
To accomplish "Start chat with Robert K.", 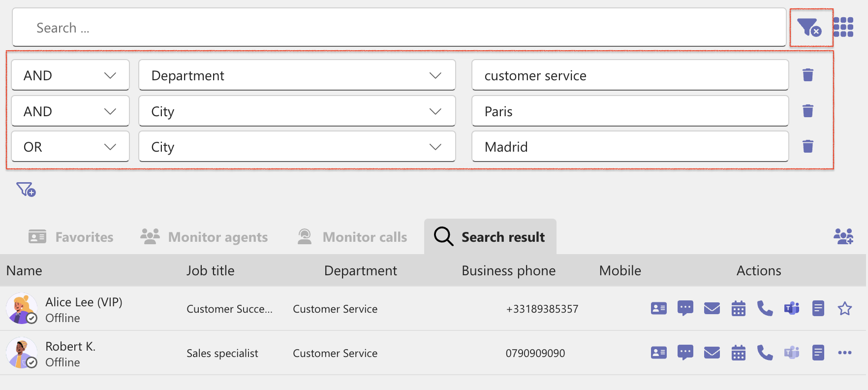I will (x=685, y=353).
